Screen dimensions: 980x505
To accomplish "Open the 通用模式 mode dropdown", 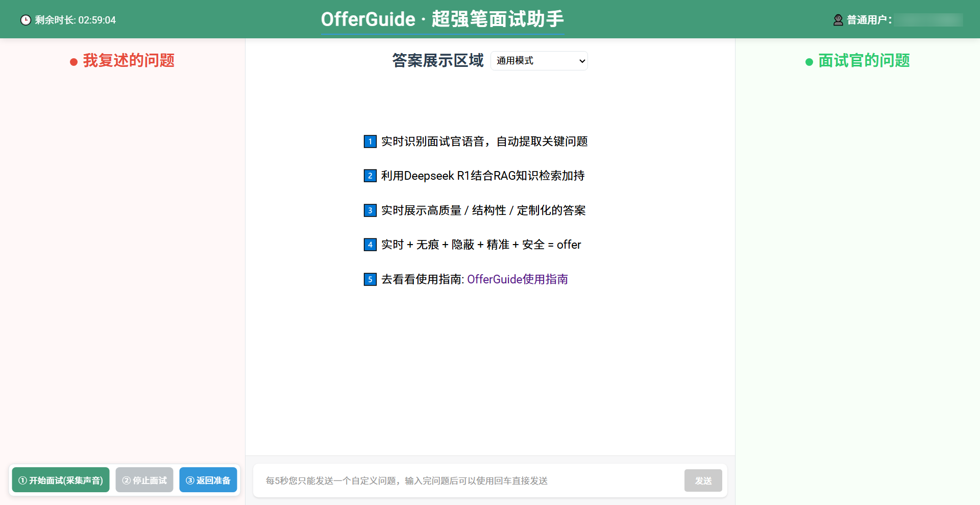I will (x=539, y=61).
